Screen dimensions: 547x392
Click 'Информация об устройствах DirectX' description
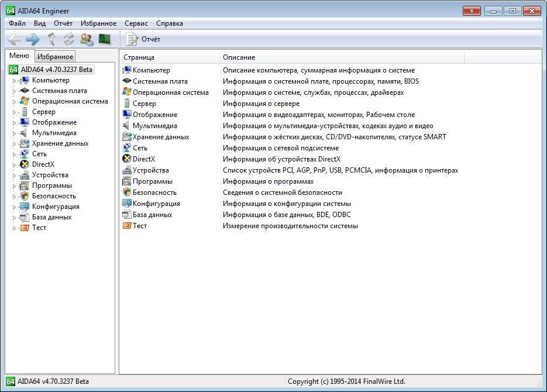pyautogui.click(x=282, y=159)
